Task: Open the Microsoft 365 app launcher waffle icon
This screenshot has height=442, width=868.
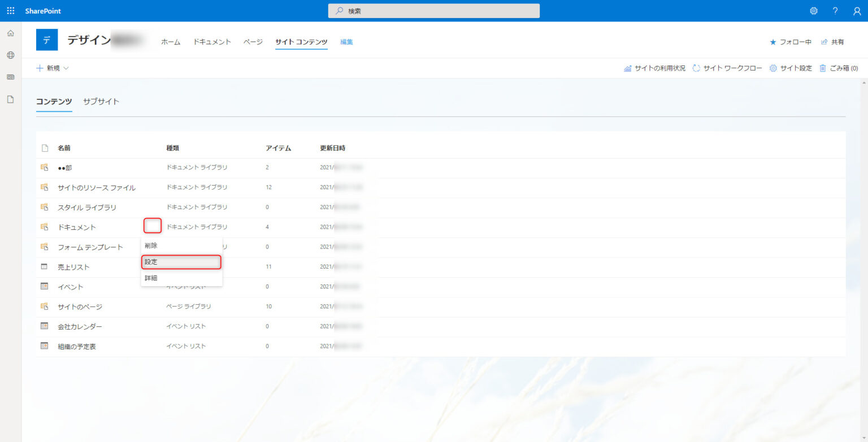Action: (10, 10)
